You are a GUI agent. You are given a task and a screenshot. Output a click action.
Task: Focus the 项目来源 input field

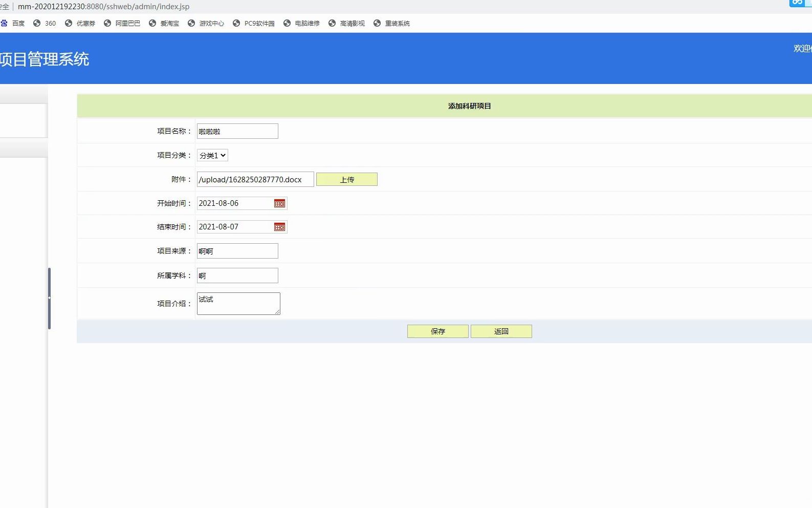pyautogui.click(x=237, y=251)
